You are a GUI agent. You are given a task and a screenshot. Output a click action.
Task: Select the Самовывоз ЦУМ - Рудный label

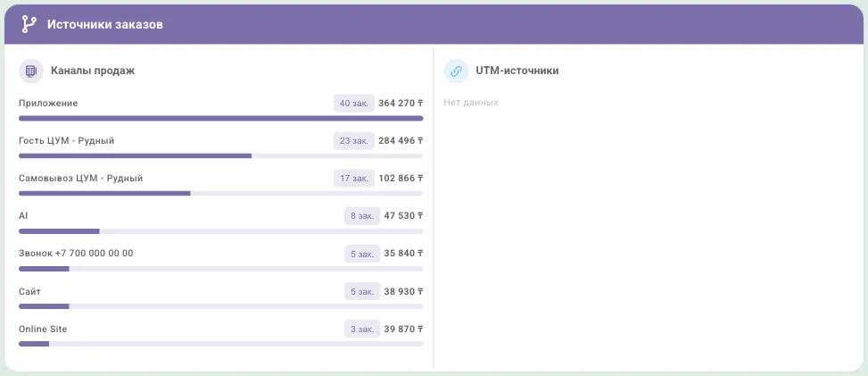(x=81, y=179)
